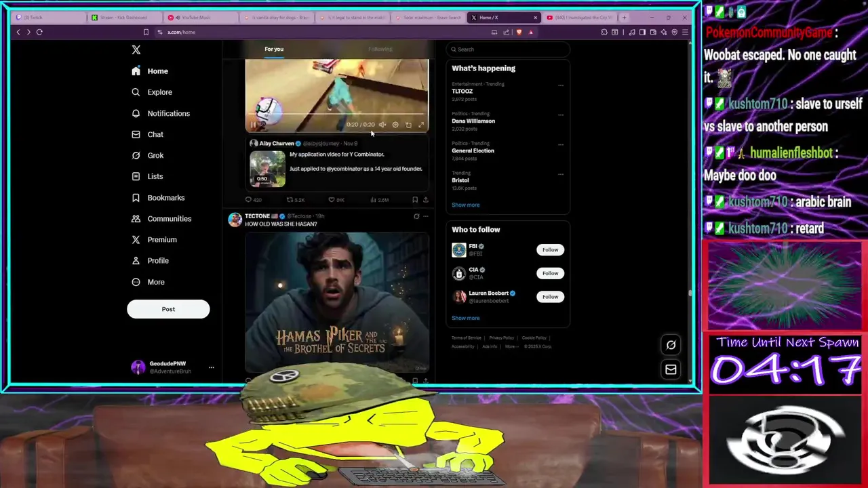This screenshot has width=868, height=488.
Task: Follow the FBI account
Action: click(550, 250)
